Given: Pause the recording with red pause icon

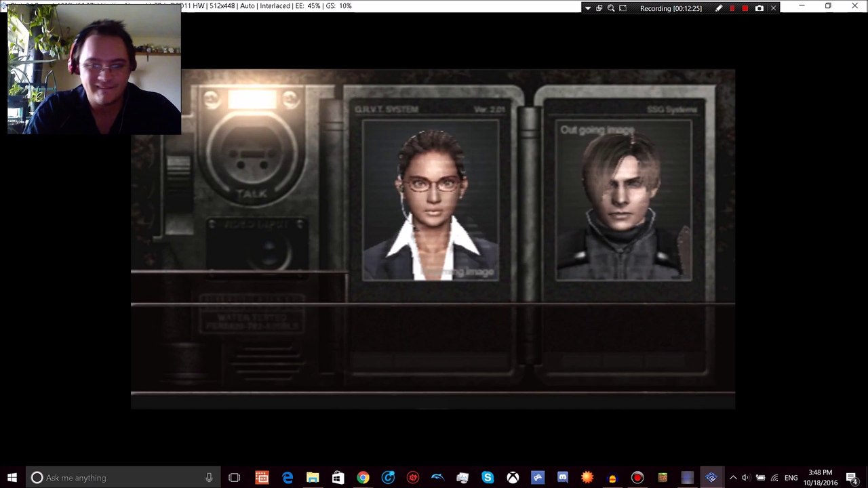Looking at the screenshot, I should (x=732, y=8).
